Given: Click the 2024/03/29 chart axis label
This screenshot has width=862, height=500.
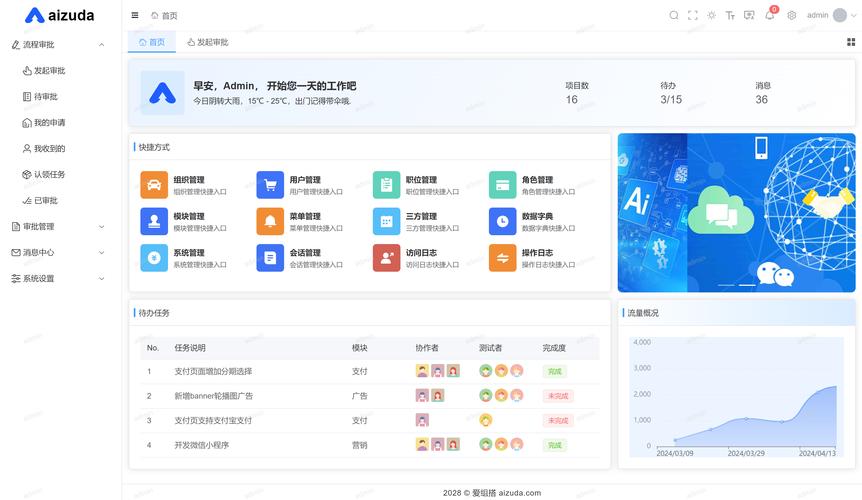Looking at the screenshot, I should pyautogui.click(x=746, y=453).
